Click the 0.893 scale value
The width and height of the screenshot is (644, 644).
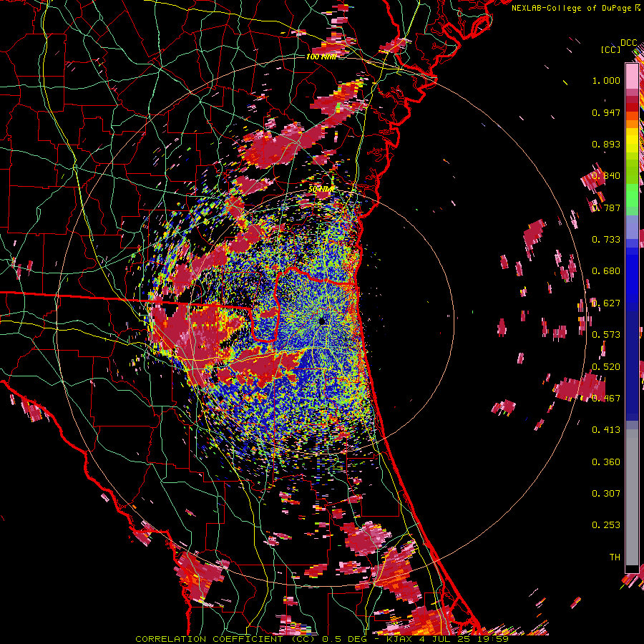606,144
